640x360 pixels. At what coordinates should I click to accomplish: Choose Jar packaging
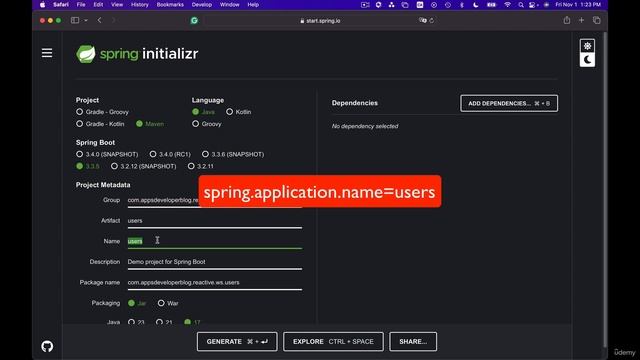(x=137, y=303)
